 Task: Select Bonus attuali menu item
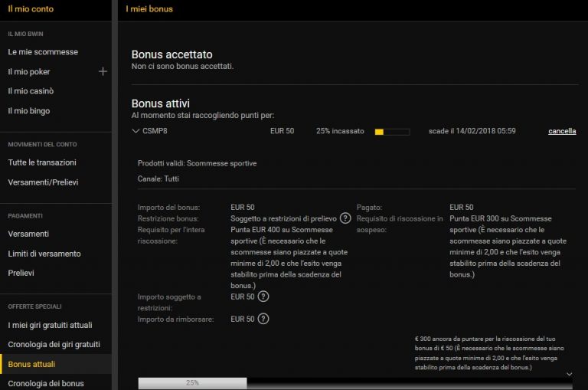click(x=31, y=364)
